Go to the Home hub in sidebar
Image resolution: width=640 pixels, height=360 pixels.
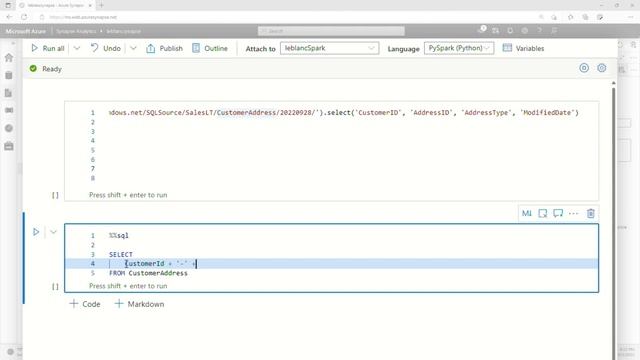coord(9,58)
